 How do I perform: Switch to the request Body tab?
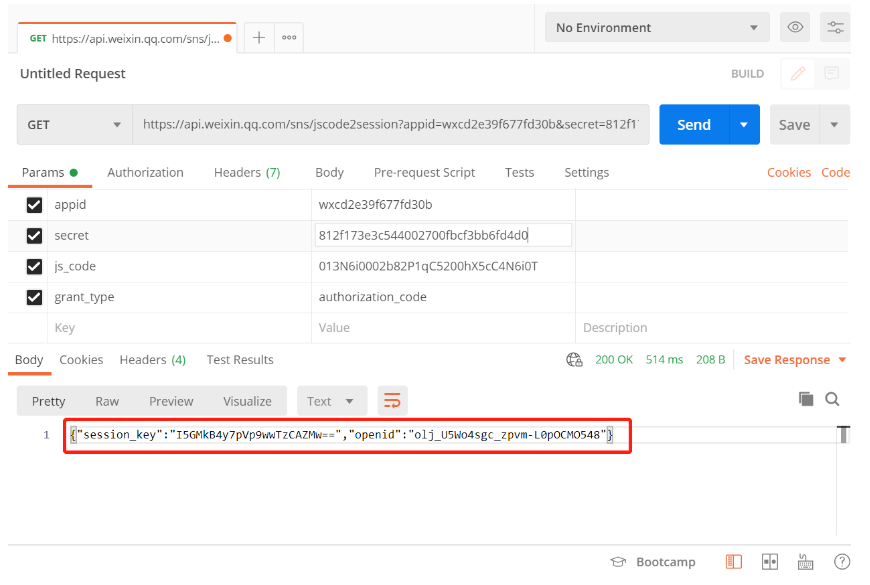pyautogui.click(x=330, y=173)
